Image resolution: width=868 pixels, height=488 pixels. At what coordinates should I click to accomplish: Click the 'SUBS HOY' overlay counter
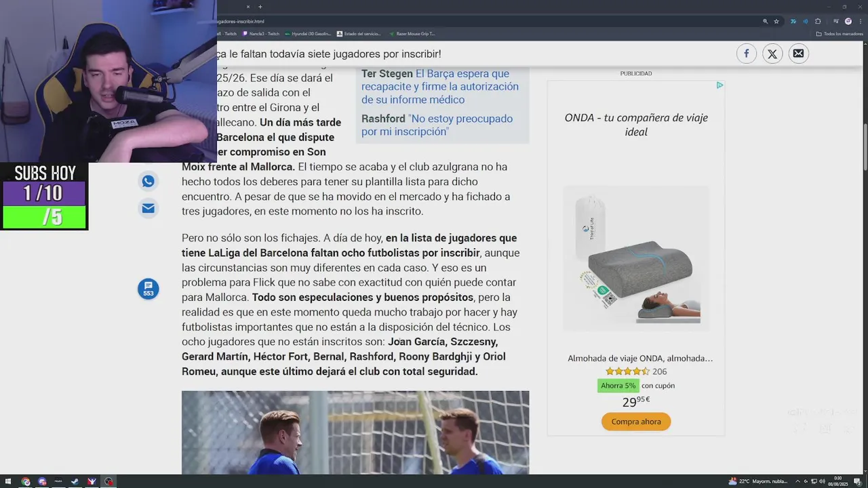44,197
